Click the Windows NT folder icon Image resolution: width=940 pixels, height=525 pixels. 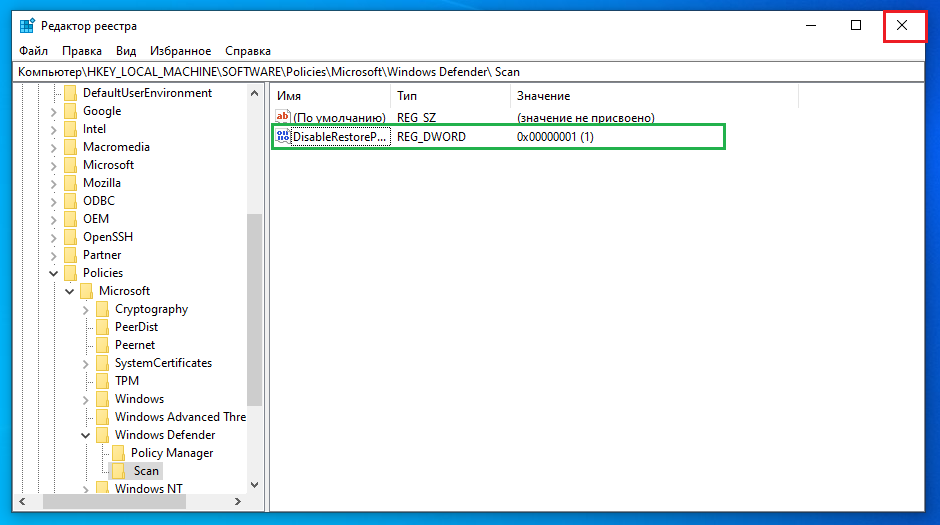pos(103,488)
